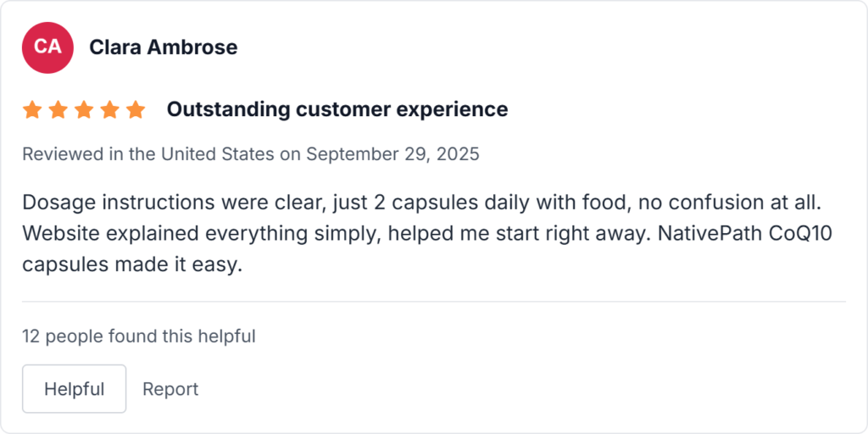The image size is (868, 434).
Task: Mark the review with the Helpful button
Action: 74,389
